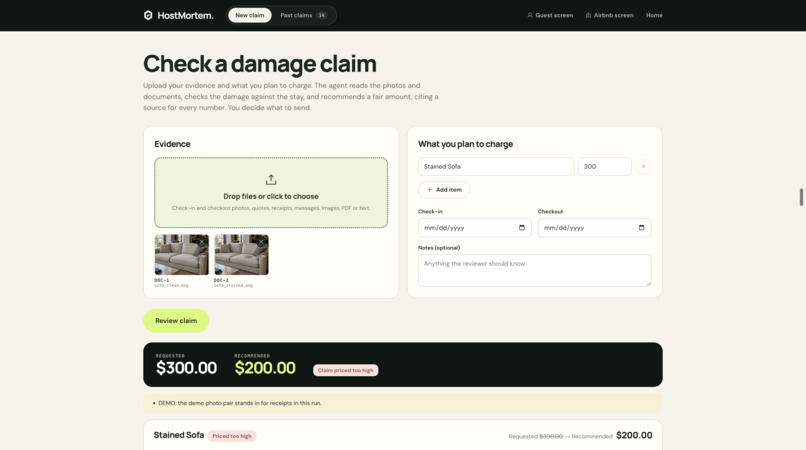Focus the Checkout date field

click(x=594, y=228)
